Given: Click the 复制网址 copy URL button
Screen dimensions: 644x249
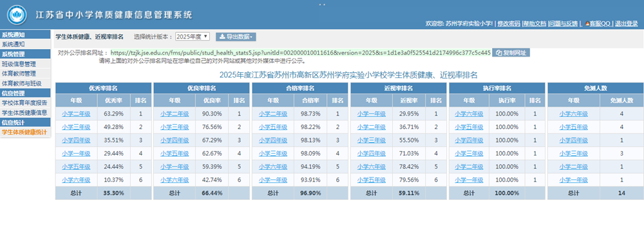Looking at the screenshot, I should pyautogui.click(x=511, y=53).
